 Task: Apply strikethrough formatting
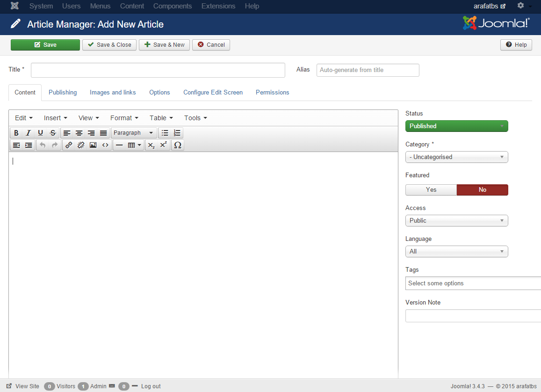53,133
